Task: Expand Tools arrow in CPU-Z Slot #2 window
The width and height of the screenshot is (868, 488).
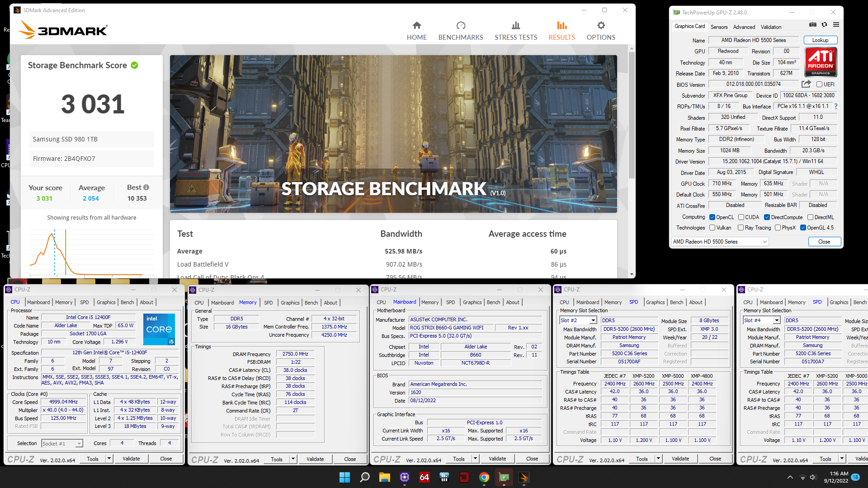Action: [658, 459]
